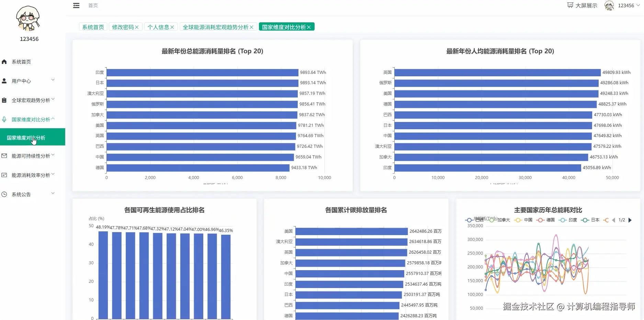Click the user avatar in top right corner
The height and width of the screenshot is (320, 644).
click(609, 5)
